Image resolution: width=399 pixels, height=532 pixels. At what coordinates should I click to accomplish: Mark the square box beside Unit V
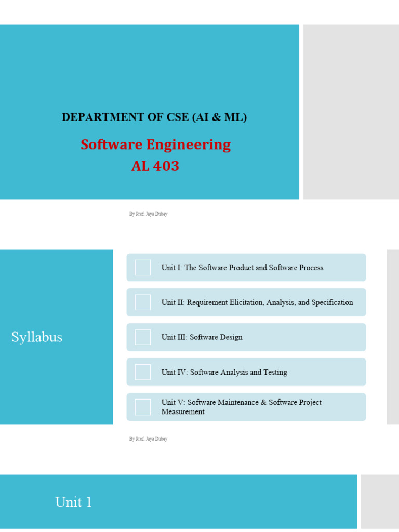coord(143,407)
